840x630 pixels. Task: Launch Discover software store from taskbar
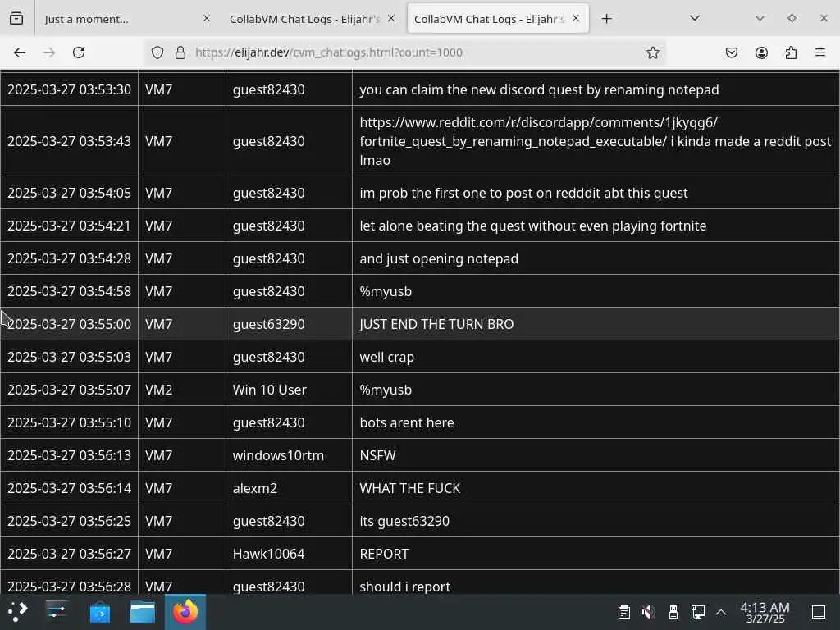pos(99,612)
